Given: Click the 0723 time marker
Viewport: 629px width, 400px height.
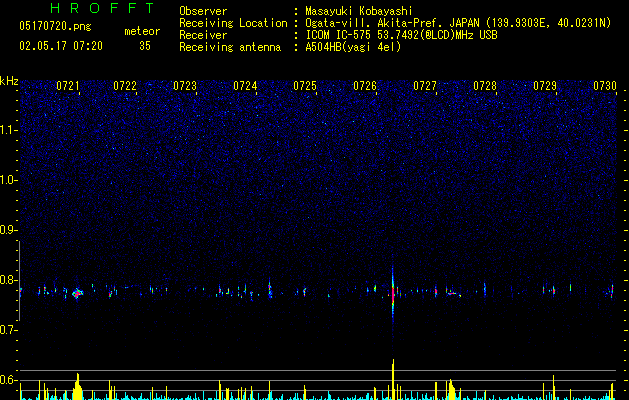Looking at the screenshot, I should 185,86.
